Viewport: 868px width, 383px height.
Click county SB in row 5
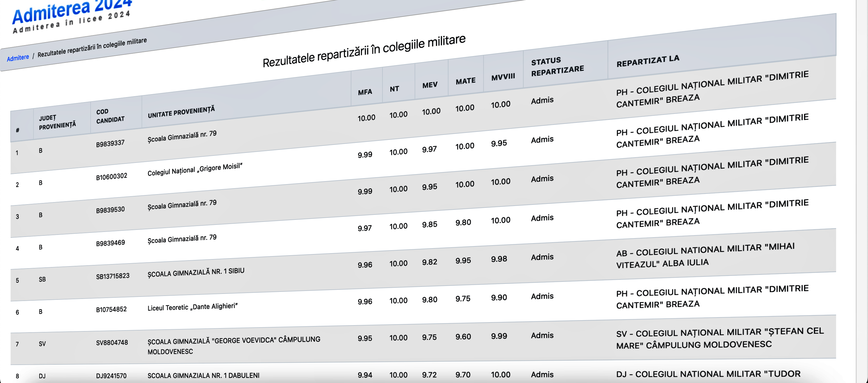42,279
